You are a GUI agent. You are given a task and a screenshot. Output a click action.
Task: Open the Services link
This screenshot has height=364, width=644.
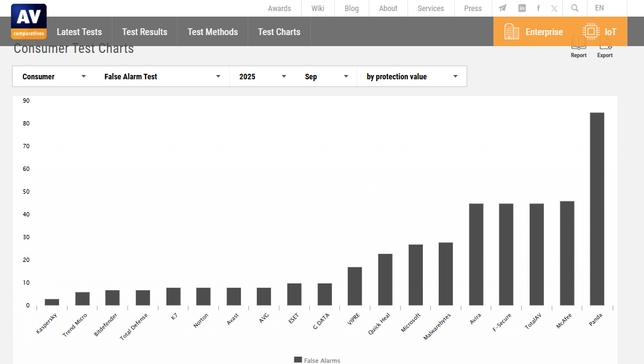[x=431, y=8]
